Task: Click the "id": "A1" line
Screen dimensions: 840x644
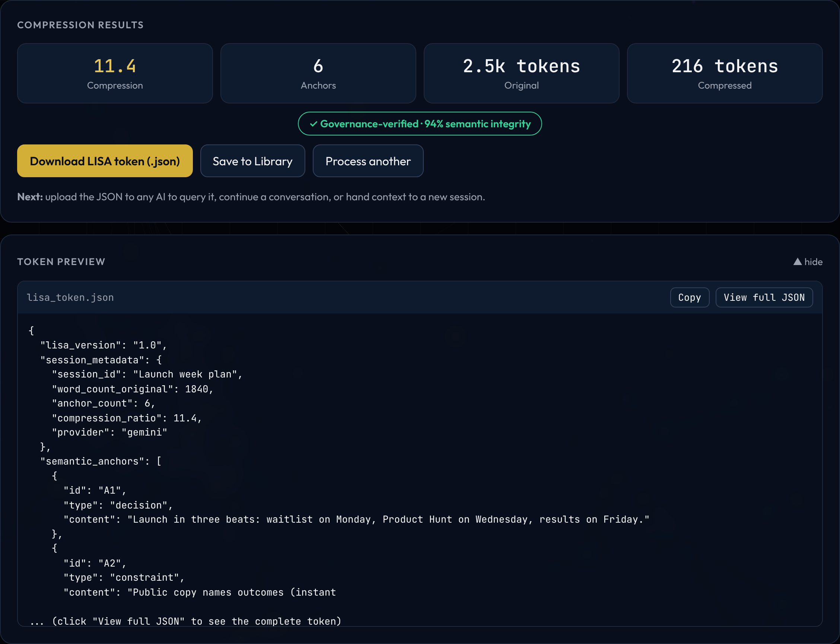Action: [x=95, y=491]
